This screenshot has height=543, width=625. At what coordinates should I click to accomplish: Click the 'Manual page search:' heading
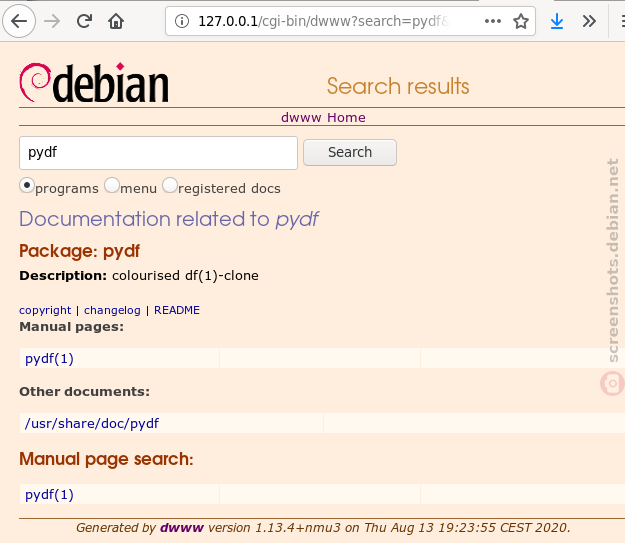pos(106,459)
